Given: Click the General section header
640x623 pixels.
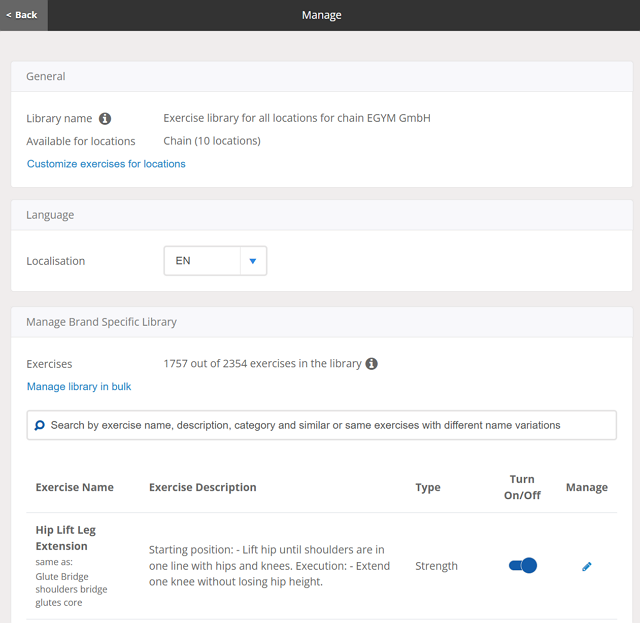Looking at the screenshot, I should [46, 76].
